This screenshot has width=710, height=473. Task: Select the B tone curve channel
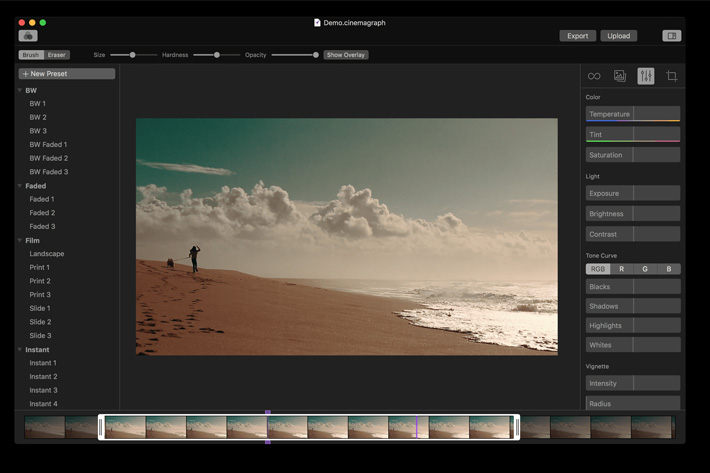click(668, 269)
